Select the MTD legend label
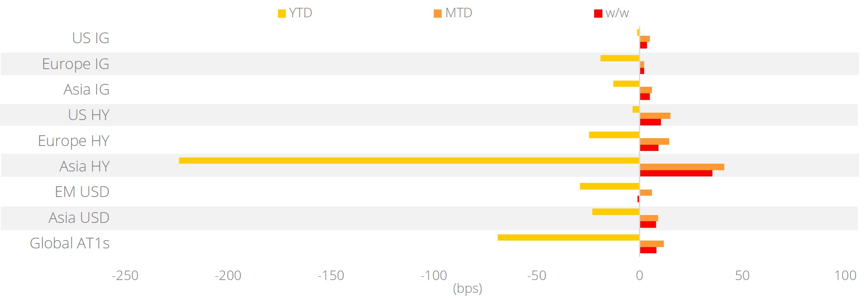 click(x=458, y=13)
